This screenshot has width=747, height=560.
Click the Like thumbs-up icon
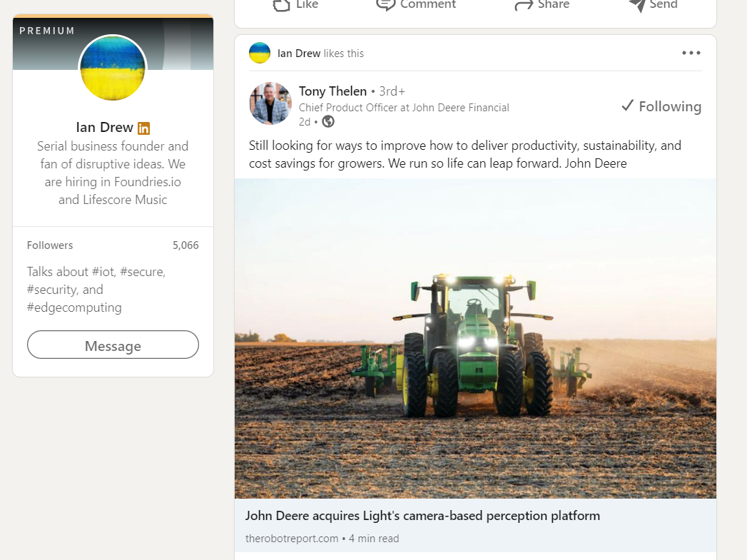click(x=282, y=4)
